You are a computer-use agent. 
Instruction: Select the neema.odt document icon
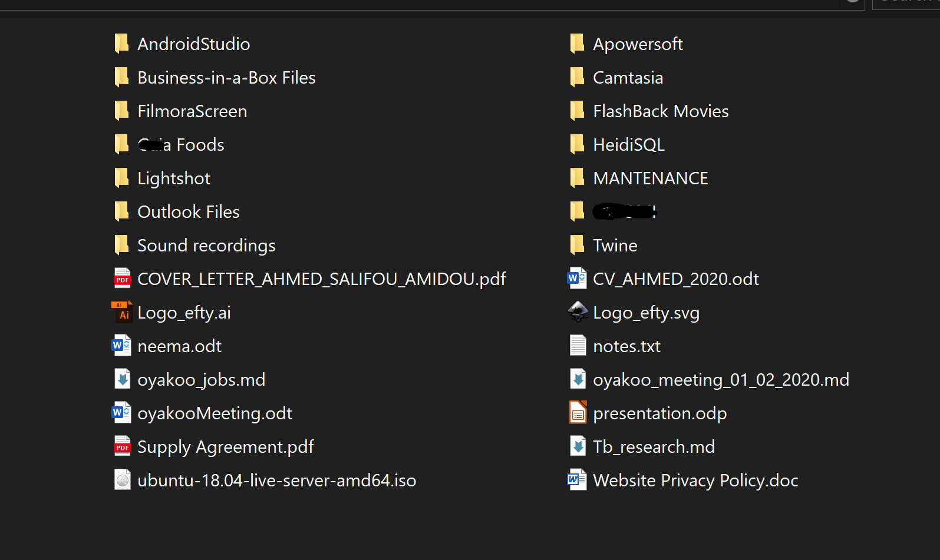tap(121, 346)
